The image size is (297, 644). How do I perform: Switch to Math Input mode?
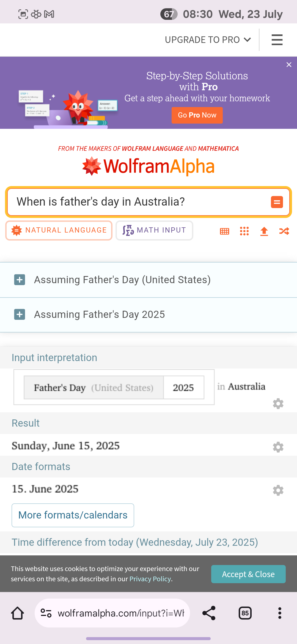154,230
